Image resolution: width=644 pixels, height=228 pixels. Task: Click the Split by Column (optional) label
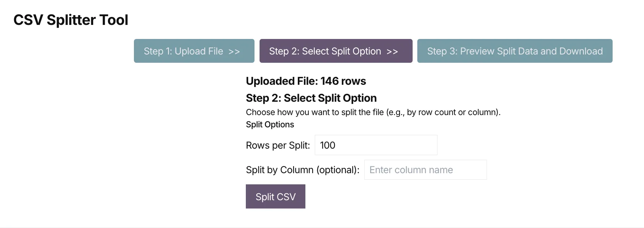pos(303,170)
